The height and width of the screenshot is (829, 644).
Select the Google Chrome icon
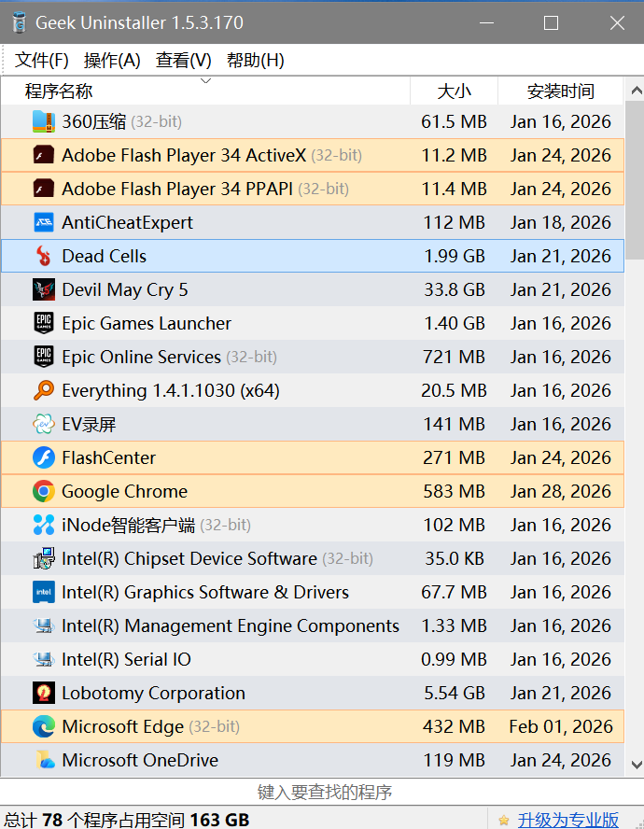tap(44, 491)
